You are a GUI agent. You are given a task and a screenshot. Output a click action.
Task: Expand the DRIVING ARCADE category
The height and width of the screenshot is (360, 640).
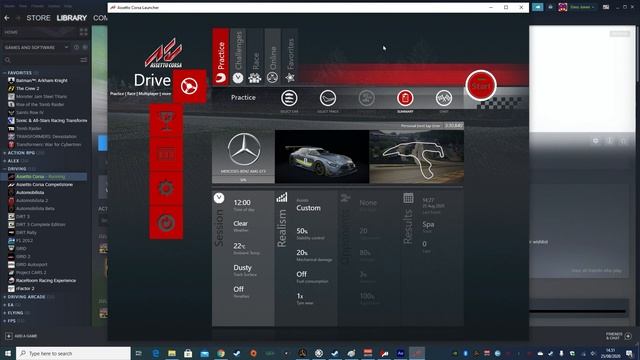point(27,297)
